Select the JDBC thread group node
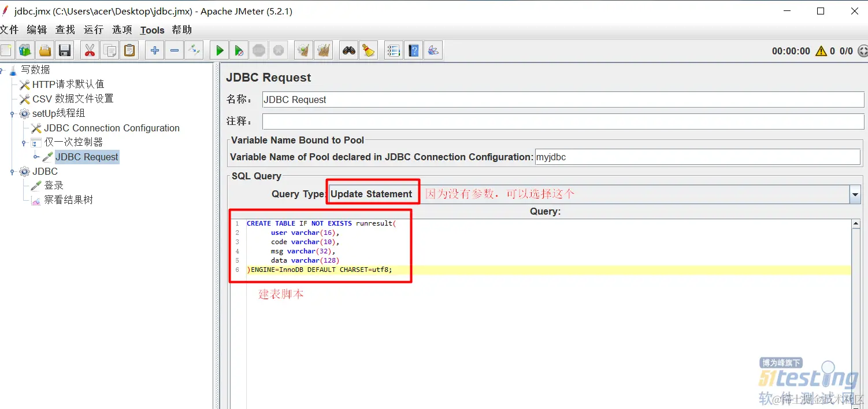 tap(45, 171)
